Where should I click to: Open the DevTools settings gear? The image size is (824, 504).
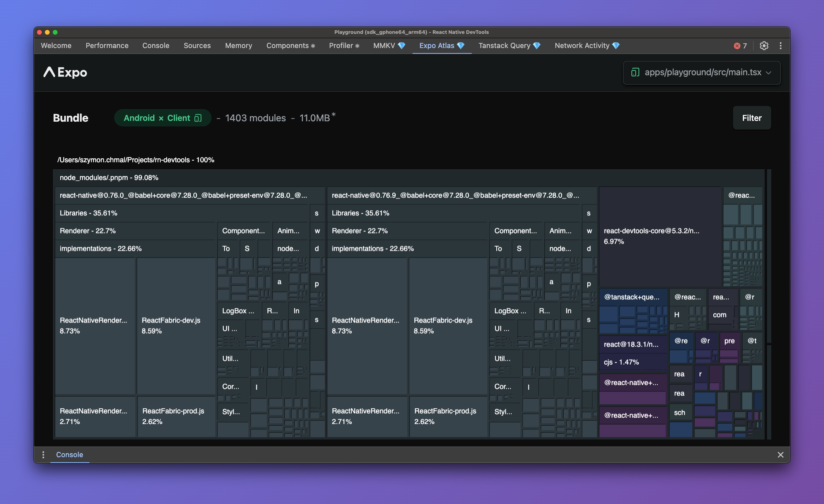(764, 46)
